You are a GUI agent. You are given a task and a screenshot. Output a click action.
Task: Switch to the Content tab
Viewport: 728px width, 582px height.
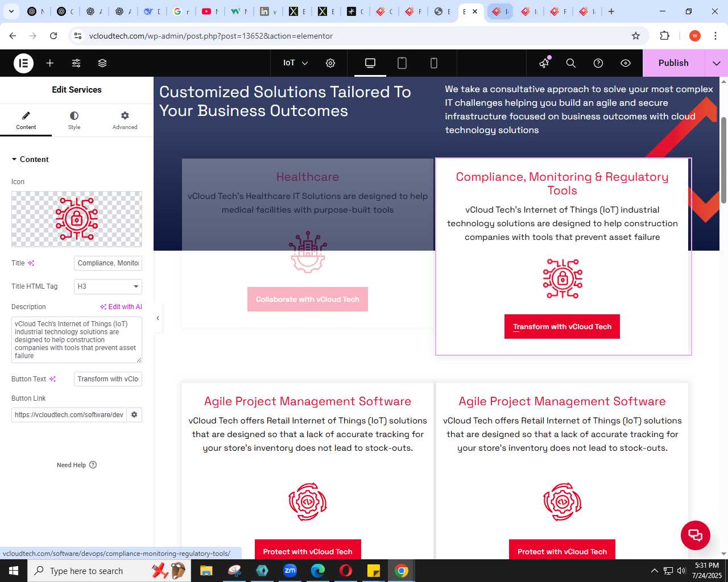26,120
